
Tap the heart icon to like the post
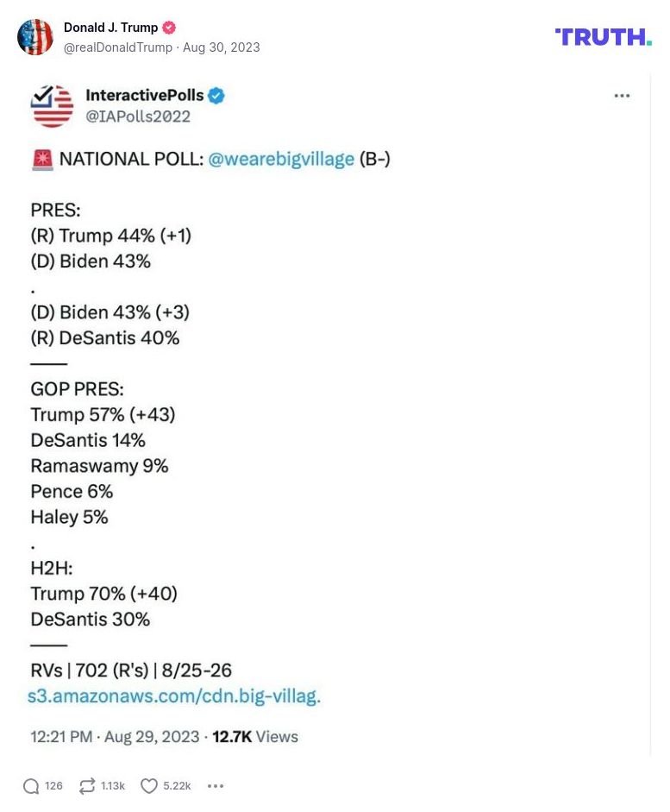148,786
